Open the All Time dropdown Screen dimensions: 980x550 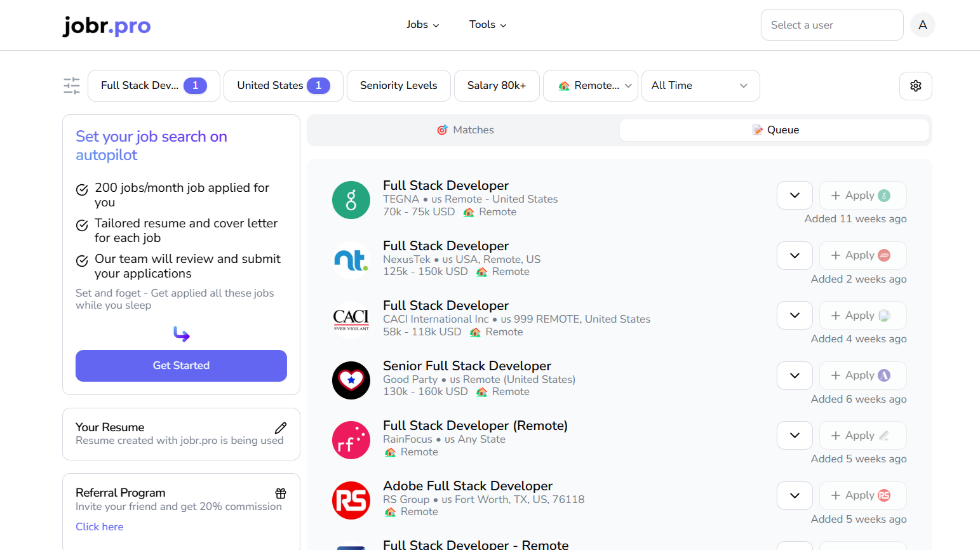701,86
